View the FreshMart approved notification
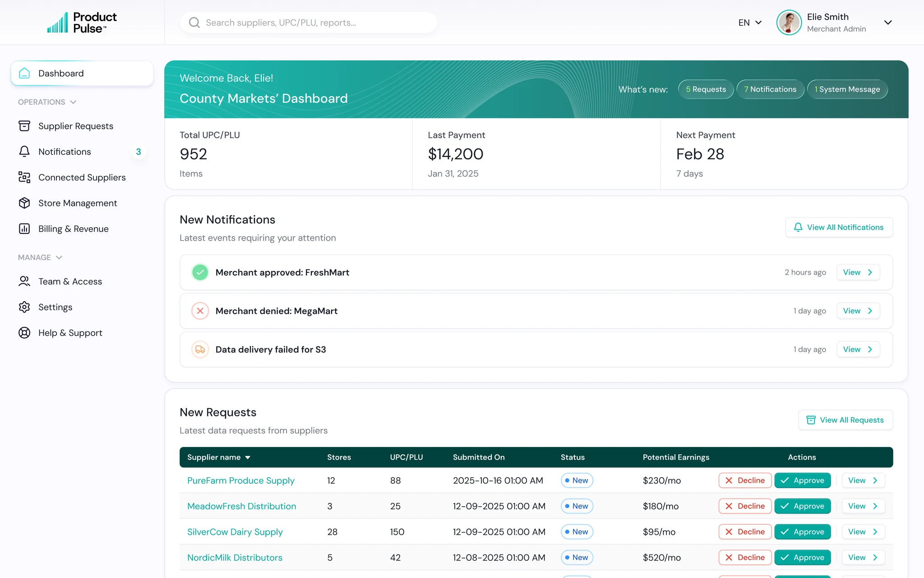This screenshot has width=924, height=578. [858, 272]
